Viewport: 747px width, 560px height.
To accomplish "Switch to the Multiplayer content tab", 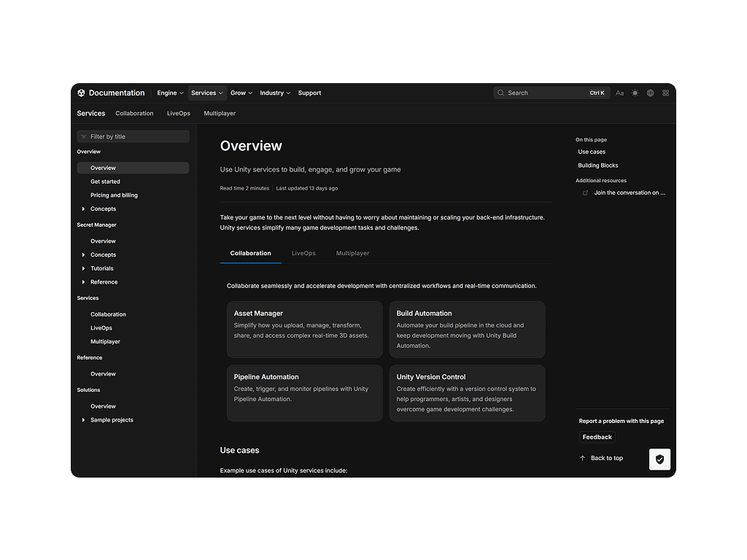I will pyautogui.click(x=352, y=253).
